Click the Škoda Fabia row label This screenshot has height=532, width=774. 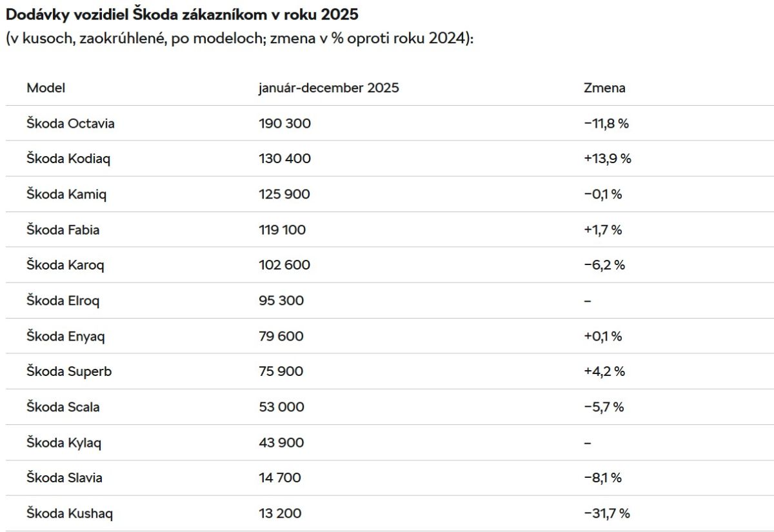click(63, 230)
